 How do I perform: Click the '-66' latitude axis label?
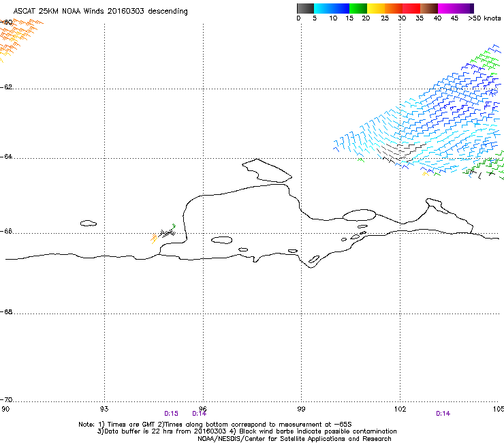pyautogui.click(x=6, y=231)
